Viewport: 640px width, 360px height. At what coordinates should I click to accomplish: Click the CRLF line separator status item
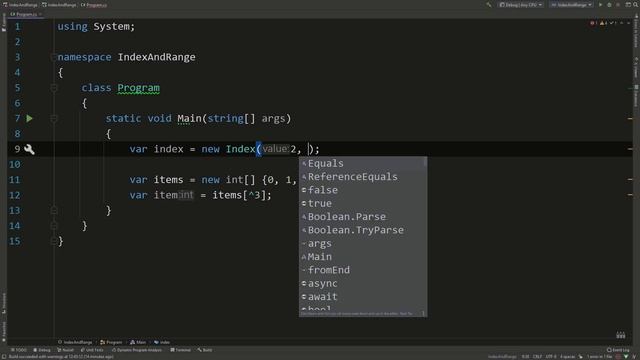pyautogui.click(x=537, y=357)
